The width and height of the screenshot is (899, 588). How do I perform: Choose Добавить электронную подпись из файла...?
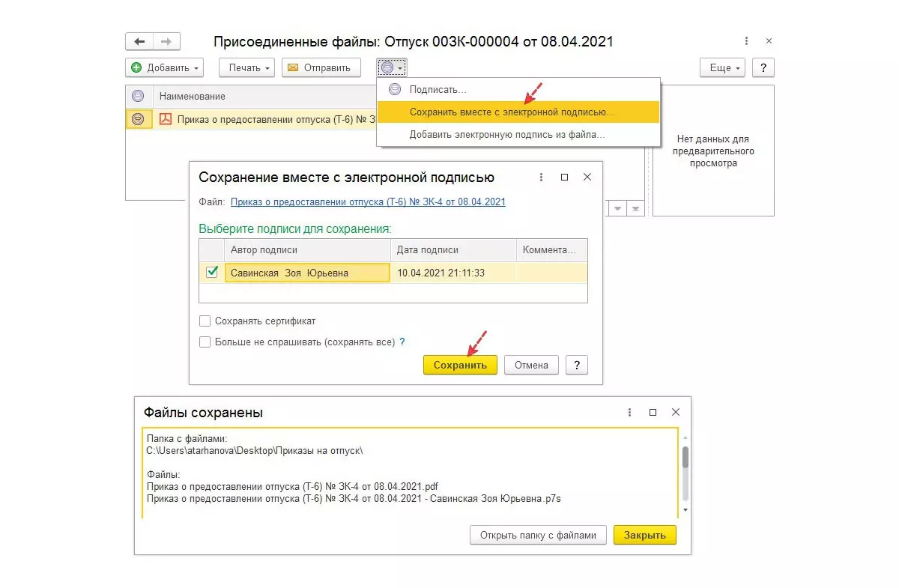(x=518, y=135)
